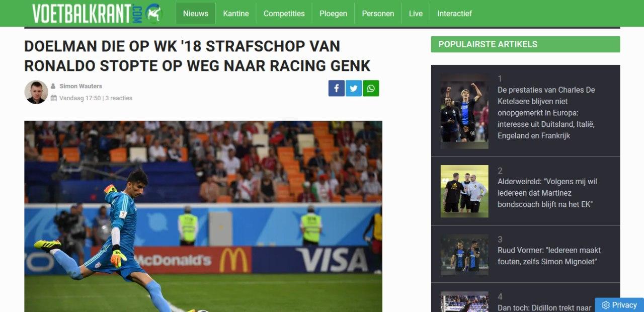The height and width of the screenshot is (312, 644).
Task: Open the Nieuws menu
Action: click(x=196, y=14)
